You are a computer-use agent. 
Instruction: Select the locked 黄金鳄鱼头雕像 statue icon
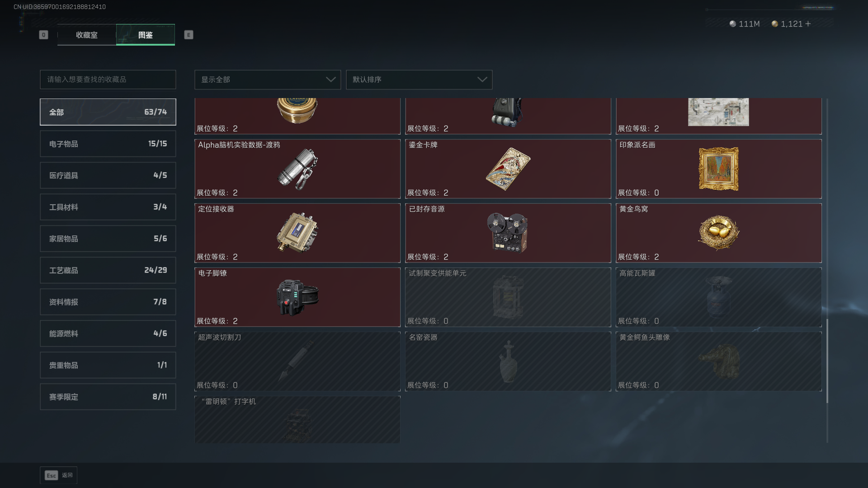point(719,361)
